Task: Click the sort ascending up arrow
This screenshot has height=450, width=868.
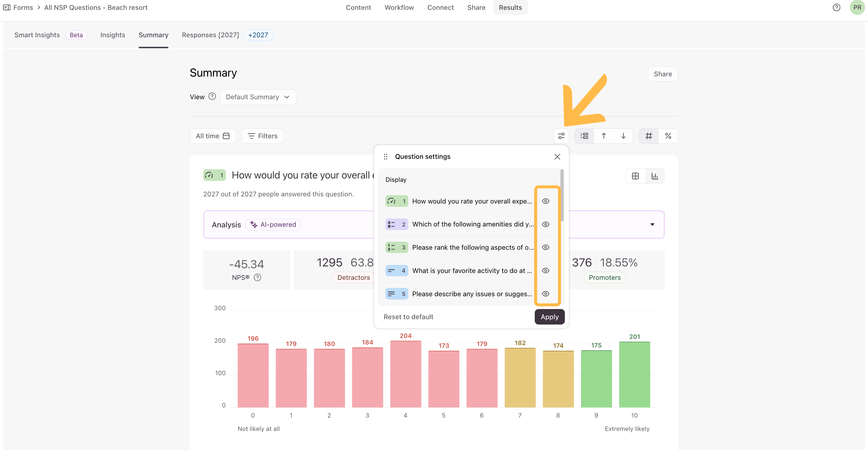Action: 604,136
